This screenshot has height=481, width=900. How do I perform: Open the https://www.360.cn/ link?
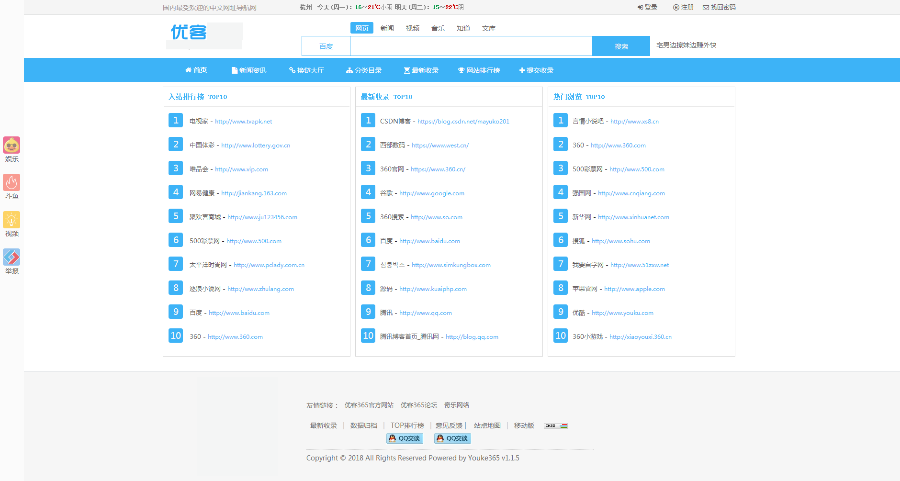click(x=439, y=169)
